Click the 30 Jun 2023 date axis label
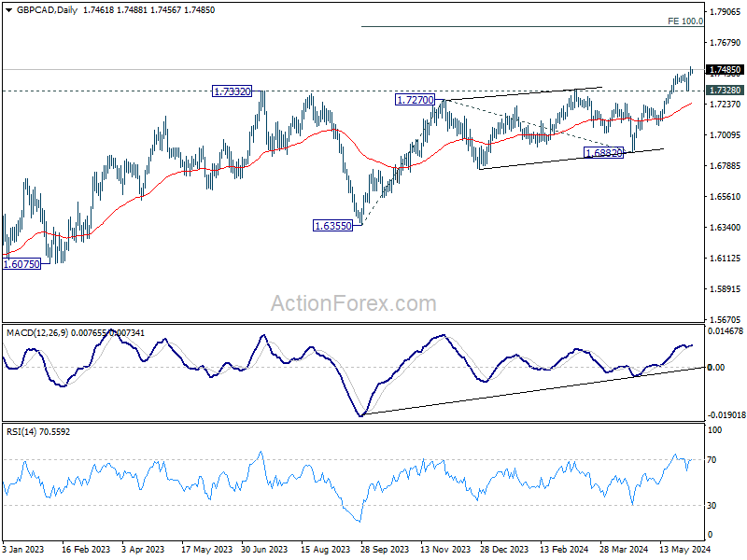 [264, 549]
